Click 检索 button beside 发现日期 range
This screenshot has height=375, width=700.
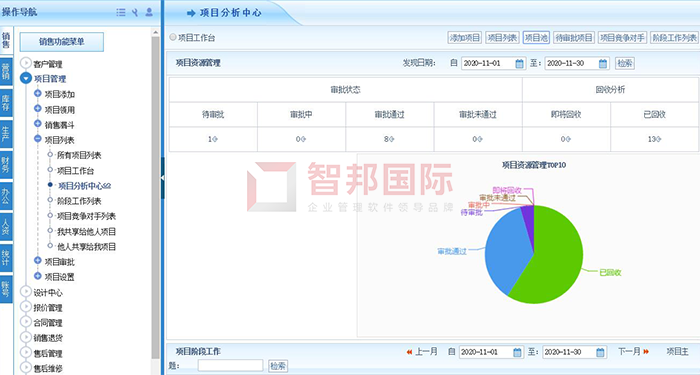tap(625, 63)
